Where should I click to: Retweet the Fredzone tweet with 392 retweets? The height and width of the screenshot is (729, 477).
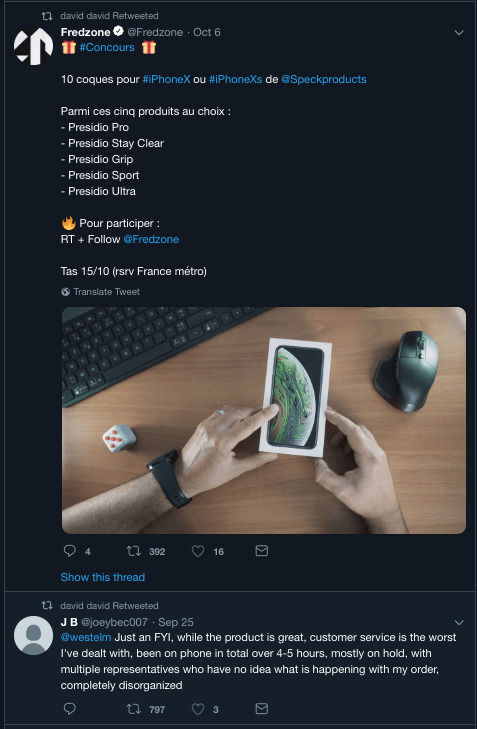coord(134,551)
